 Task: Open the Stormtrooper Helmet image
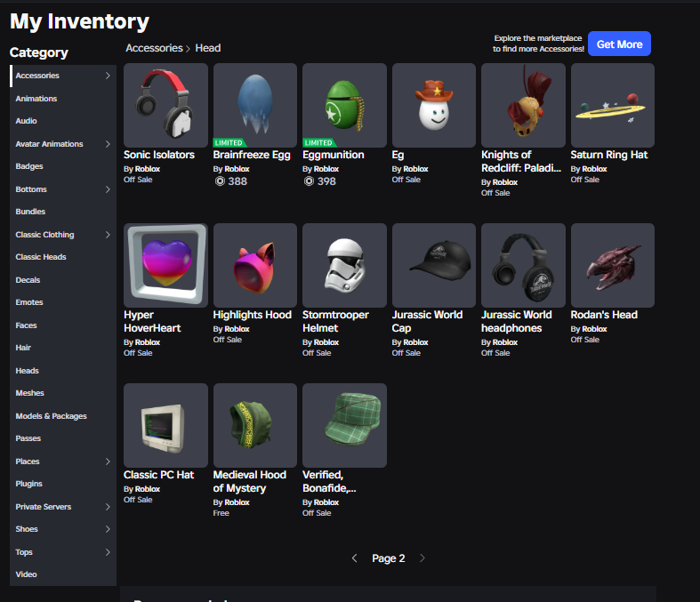344,265
